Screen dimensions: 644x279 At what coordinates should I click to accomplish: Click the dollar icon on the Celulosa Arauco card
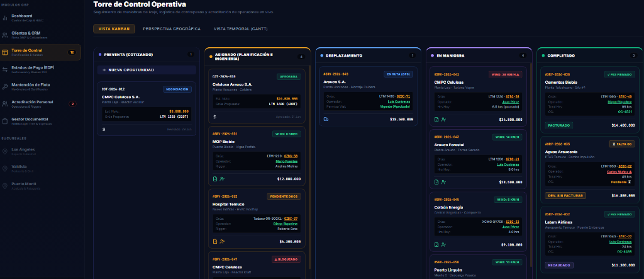pos(214,117)
